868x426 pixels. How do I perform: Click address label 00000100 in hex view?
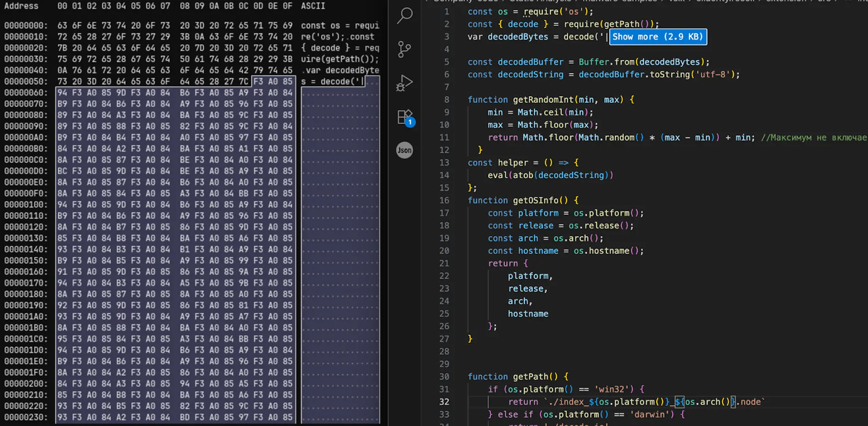coord(26,204)
